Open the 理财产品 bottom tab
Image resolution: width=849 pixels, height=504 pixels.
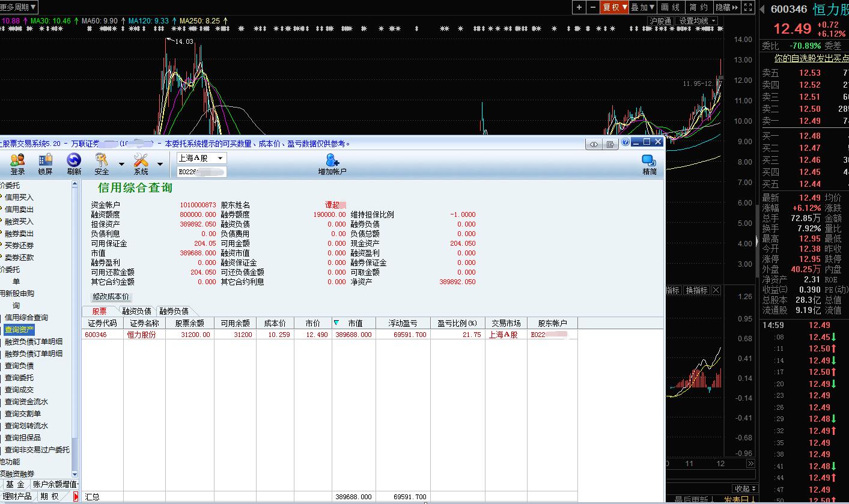coord(17,496)
